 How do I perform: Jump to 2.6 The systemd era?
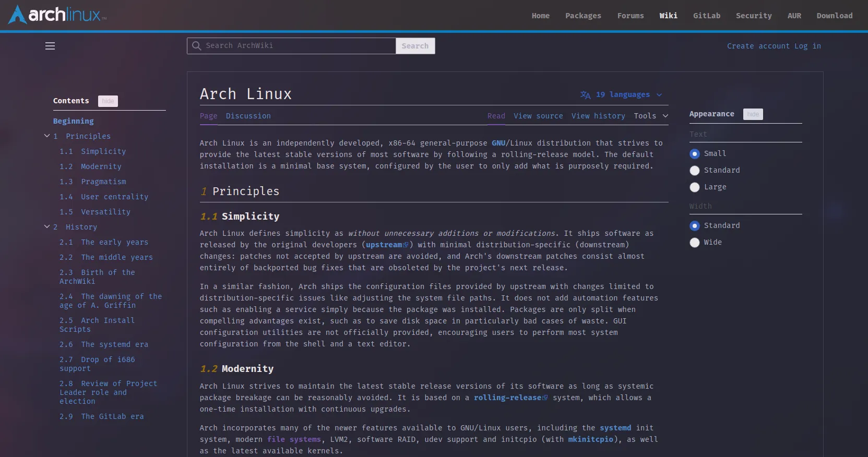104,344
